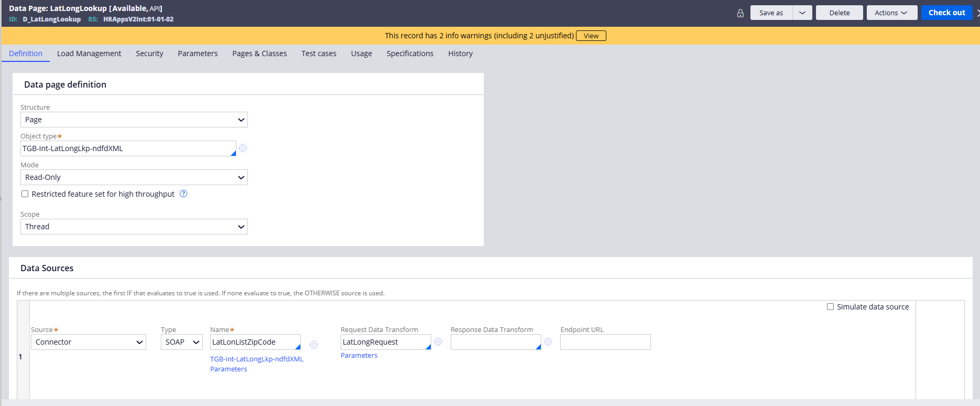Click into the Endpoint URL field
The width and height of the screenshot is (980, 406).
click(x=605, y=342)
